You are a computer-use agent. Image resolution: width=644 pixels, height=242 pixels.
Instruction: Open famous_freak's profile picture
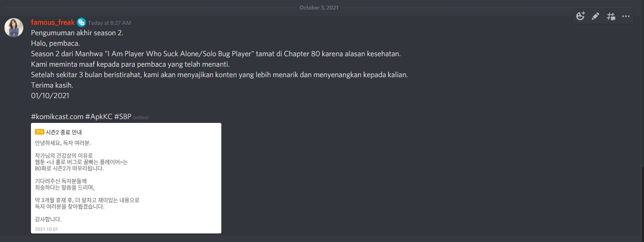(x=14, y=28)
